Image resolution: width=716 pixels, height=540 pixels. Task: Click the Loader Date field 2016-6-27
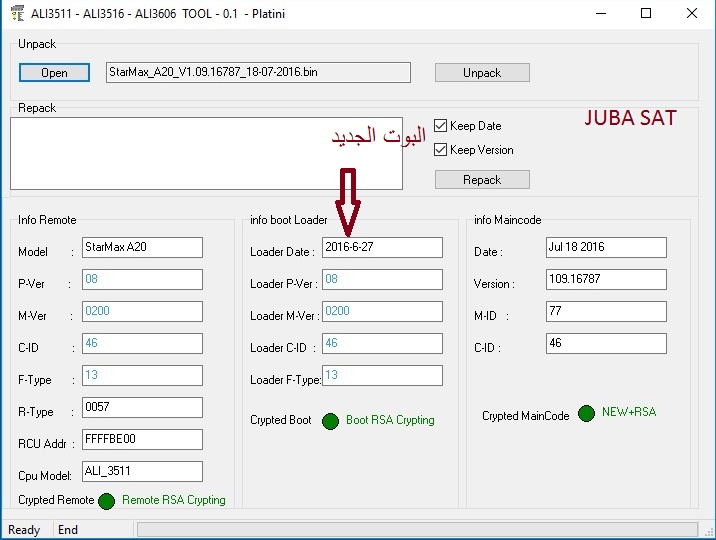pos(382,247)
